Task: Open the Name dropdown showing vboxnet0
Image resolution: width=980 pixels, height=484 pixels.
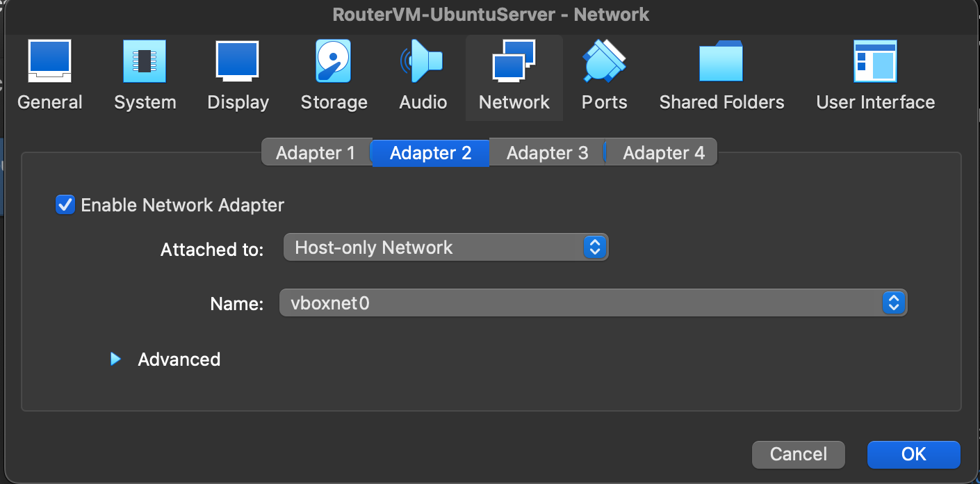Action: coord(591,302)
